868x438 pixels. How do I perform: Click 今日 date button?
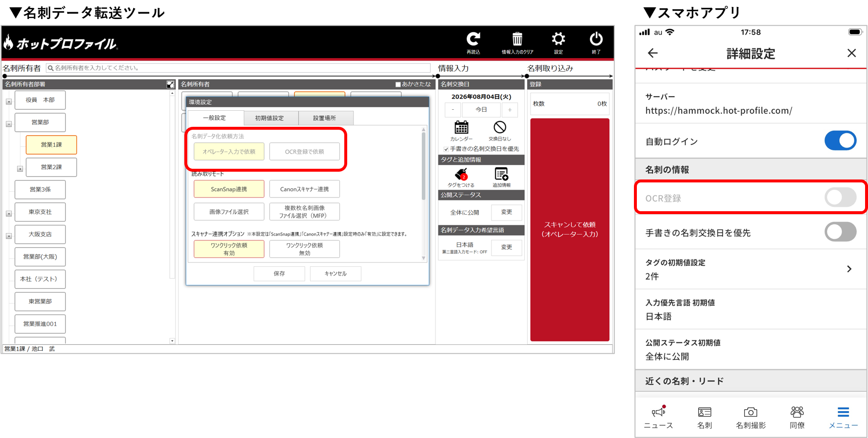click(481, 110)
